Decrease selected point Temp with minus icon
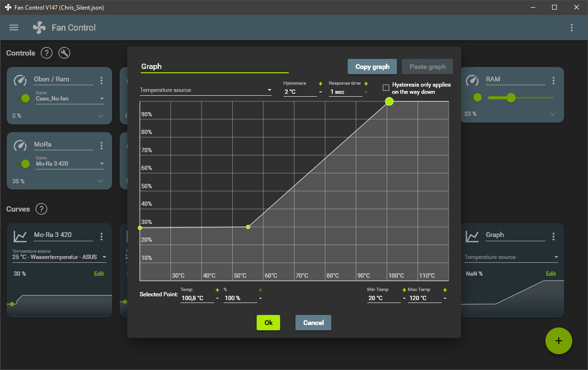 coord(217,298)
